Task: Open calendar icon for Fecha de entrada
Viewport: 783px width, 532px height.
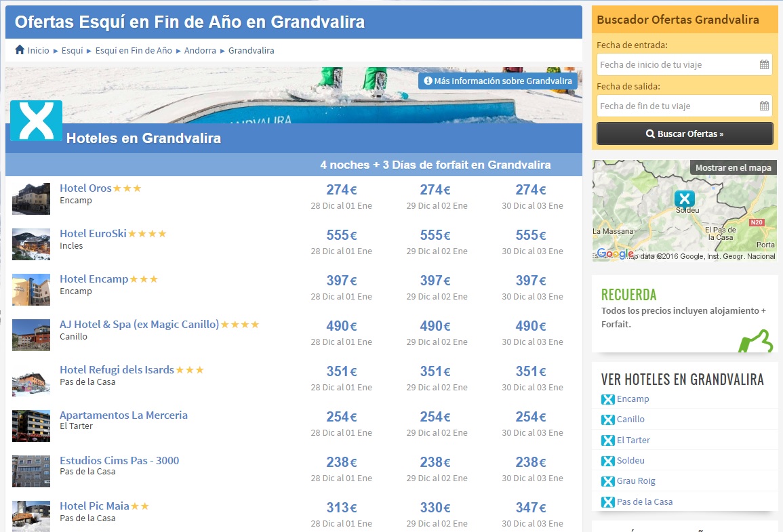Action: 764,64
